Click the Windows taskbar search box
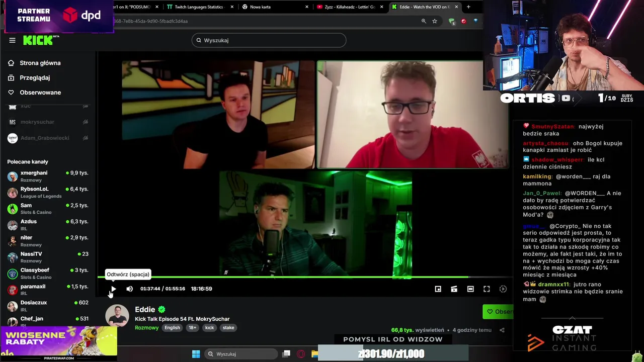 240,354
